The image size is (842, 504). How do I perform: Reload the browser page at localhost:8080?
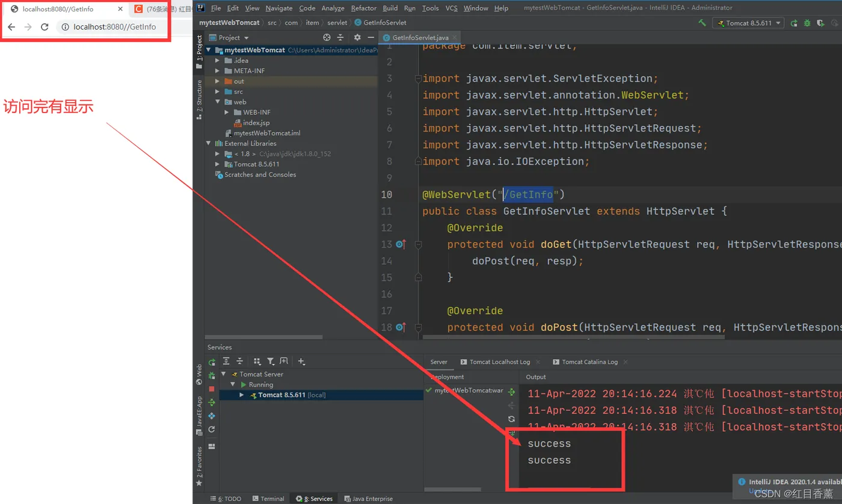point(45,27)
